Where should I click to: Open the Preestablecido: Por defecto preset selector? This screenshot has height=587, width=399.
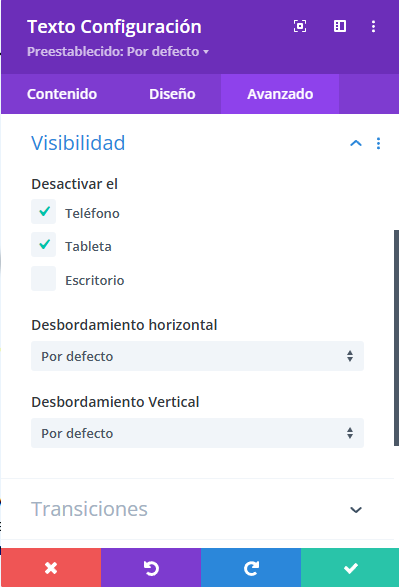pyautogui.click(x=118, y=51)
